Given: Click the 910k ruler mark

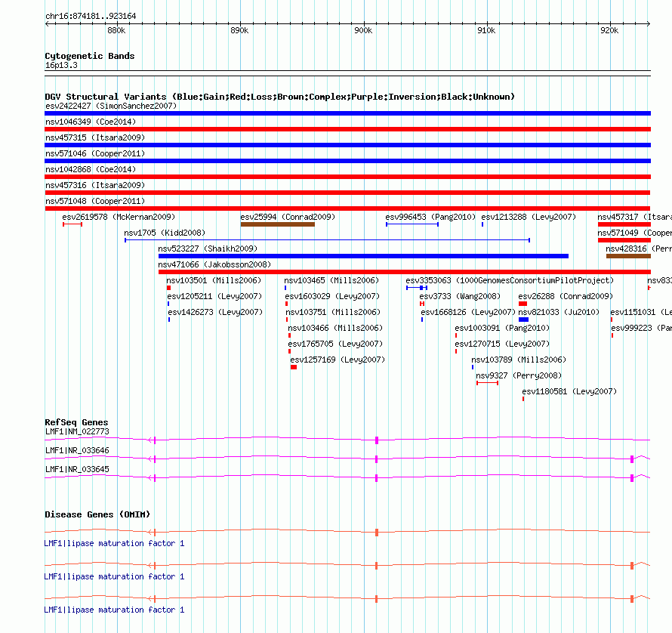Looking at the screenshot, I should pos(486,30).
